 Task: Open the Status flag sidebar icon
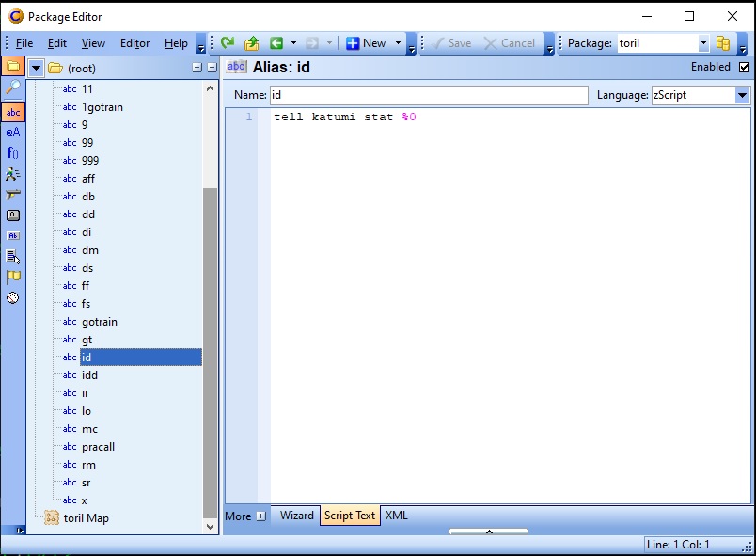[13, 278]
